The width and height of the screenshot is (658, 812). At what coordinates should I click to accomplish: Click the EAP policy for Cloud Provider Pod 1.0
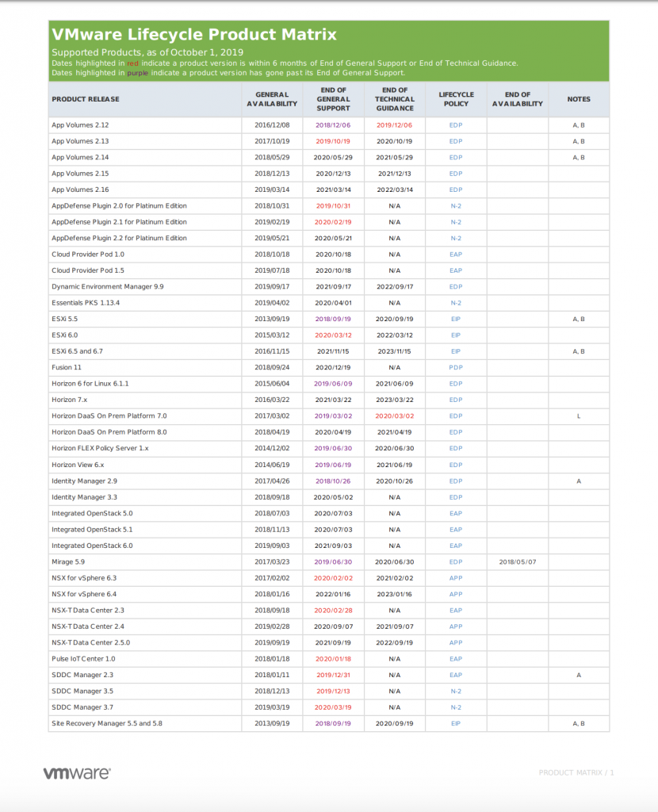click(x=457, y=254)
